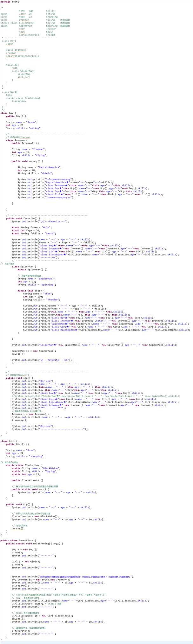This screenshot has width=193, height=644.
Task: Click final String fname = "Hulk"; line
Action: coord(32,228)
